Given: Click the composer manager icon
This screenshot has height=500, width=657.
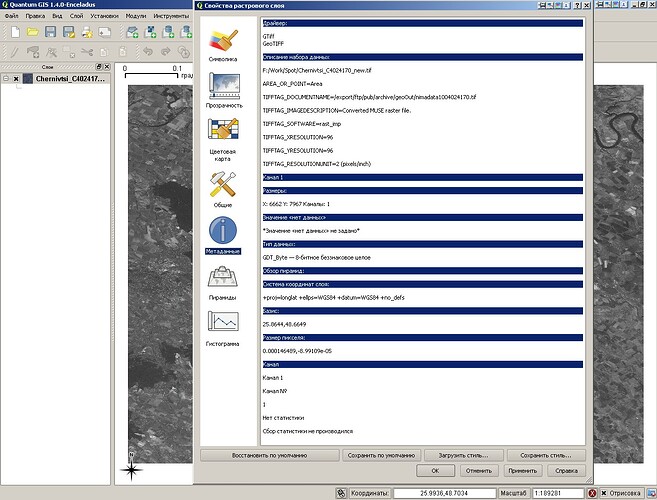Looking at the screenshot, I should pos(104,32).
